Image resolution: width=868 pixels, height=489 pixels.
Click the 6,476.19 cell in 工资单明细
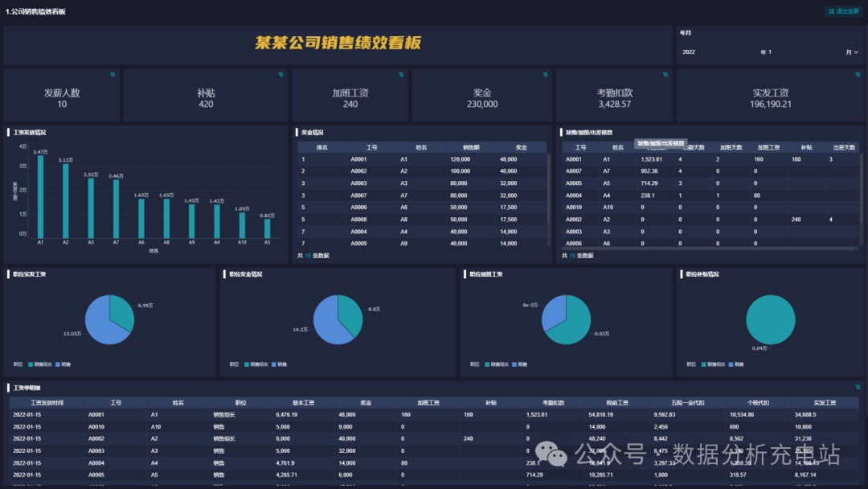coord(287,415)
